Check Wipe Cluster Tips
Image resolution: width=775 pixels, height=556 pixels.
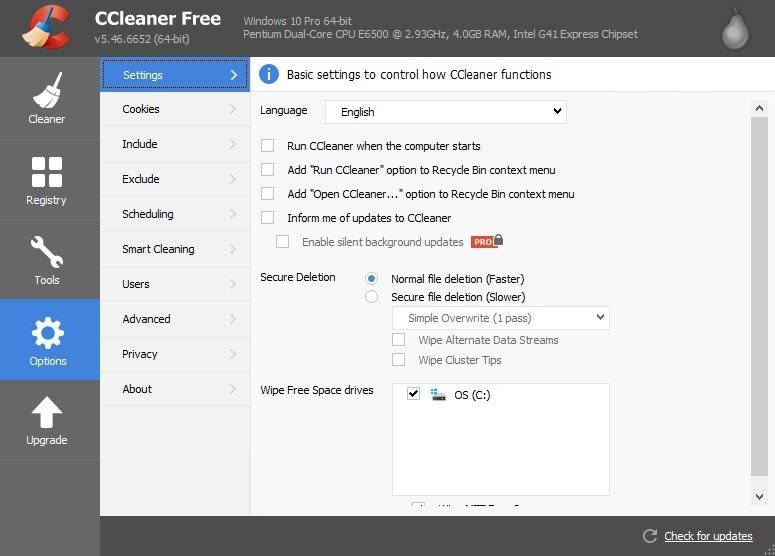(x=398, y=360)
